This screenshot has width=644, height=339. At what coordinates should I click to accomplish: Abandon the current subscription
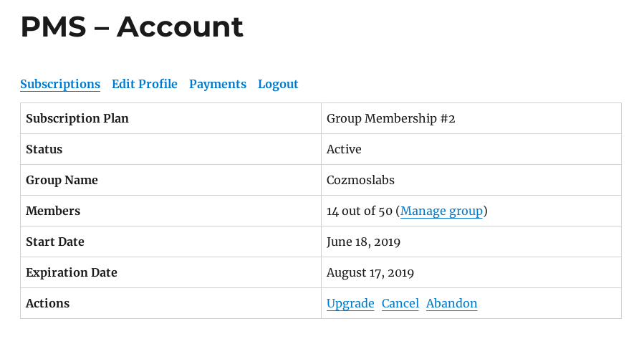[x=452, y=303]
